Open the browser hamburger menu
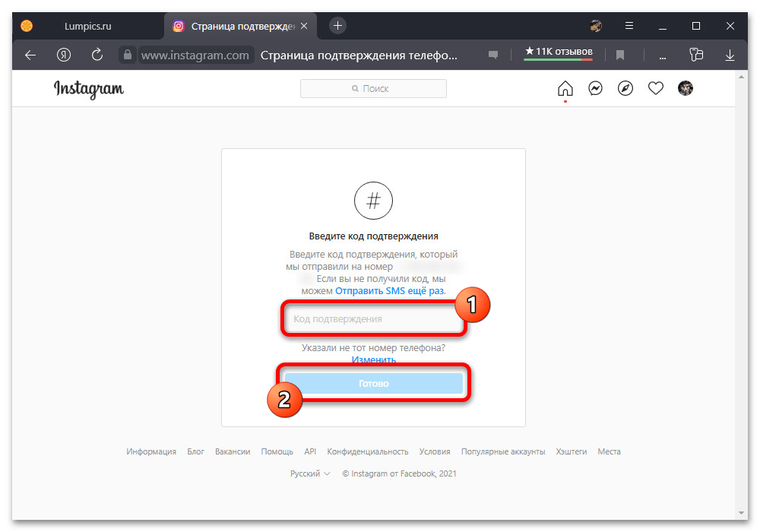The image size is (760, 532). [x=629, y=26]
